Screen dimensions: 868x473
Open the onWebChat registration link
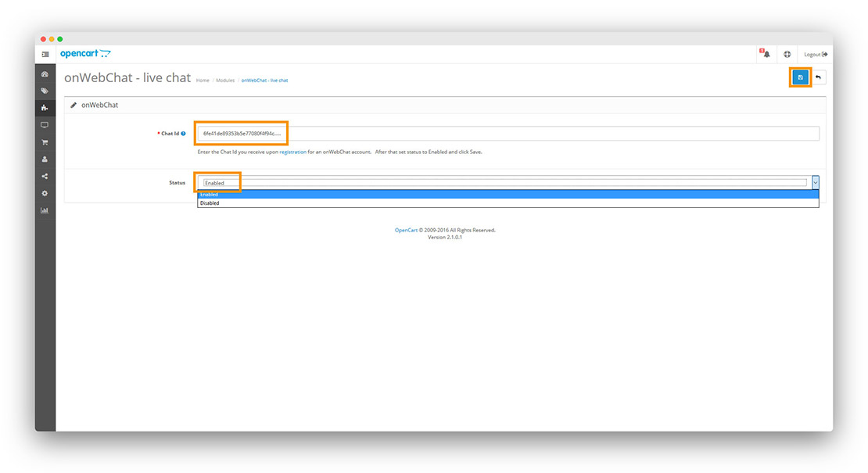pyautogui.click(x=291, y=152)
